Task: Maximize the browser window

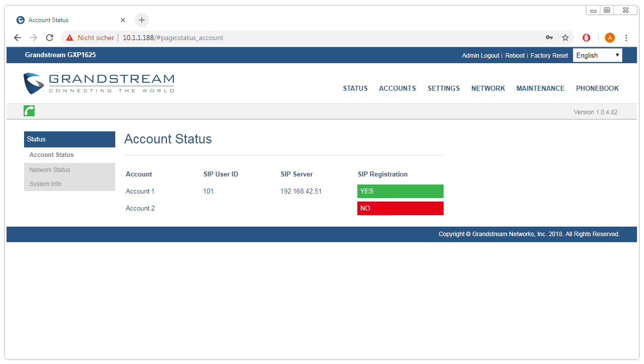Action: [607, 10]
